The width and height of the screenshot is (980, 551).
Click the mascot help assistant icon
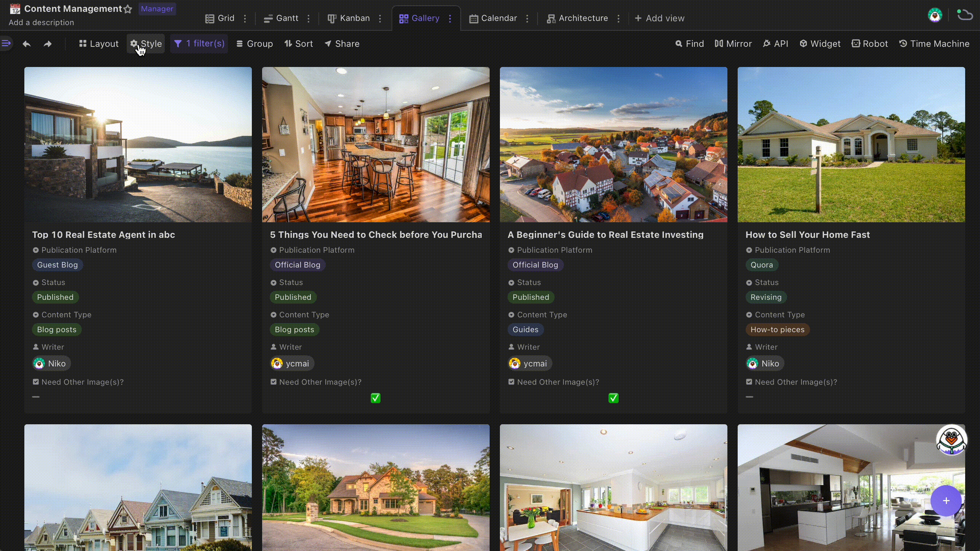[951, 440]
